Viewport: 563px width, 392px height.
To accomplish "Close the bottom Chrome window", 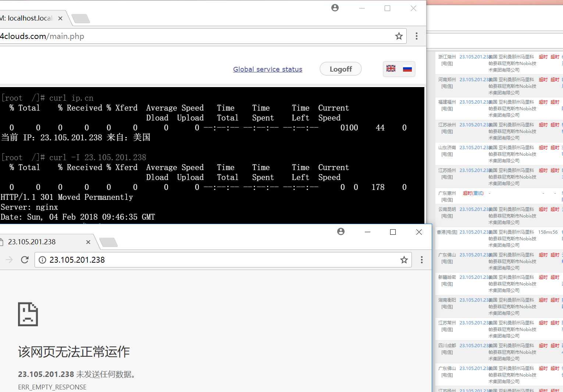I will click(x=419, y=232).
